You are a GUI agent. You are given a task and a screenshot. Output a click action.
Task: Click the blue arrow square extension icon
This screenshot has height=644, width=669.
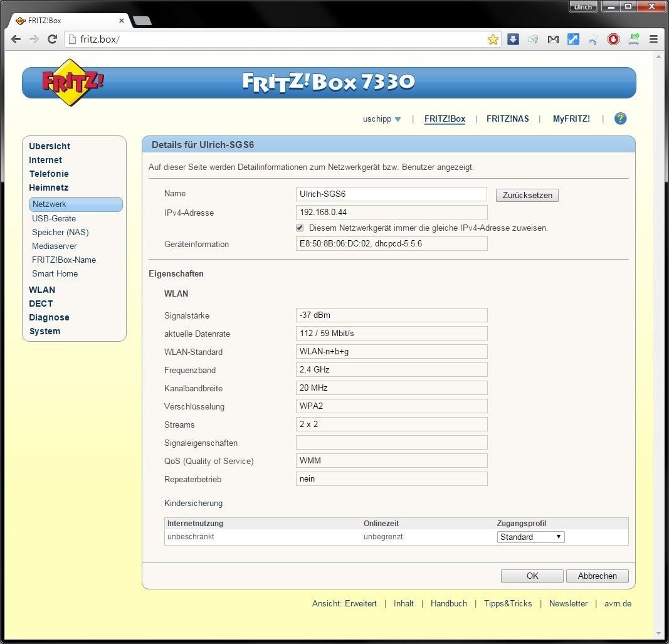pyautogui.click(x=574, y=40)
